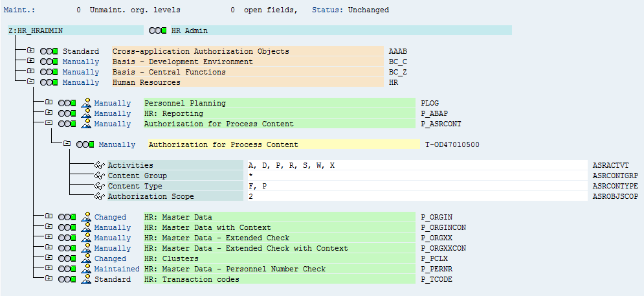The image size is (644, 296).
Task: Select the Personnel Planning object label
Action: (x=280, y=103)
